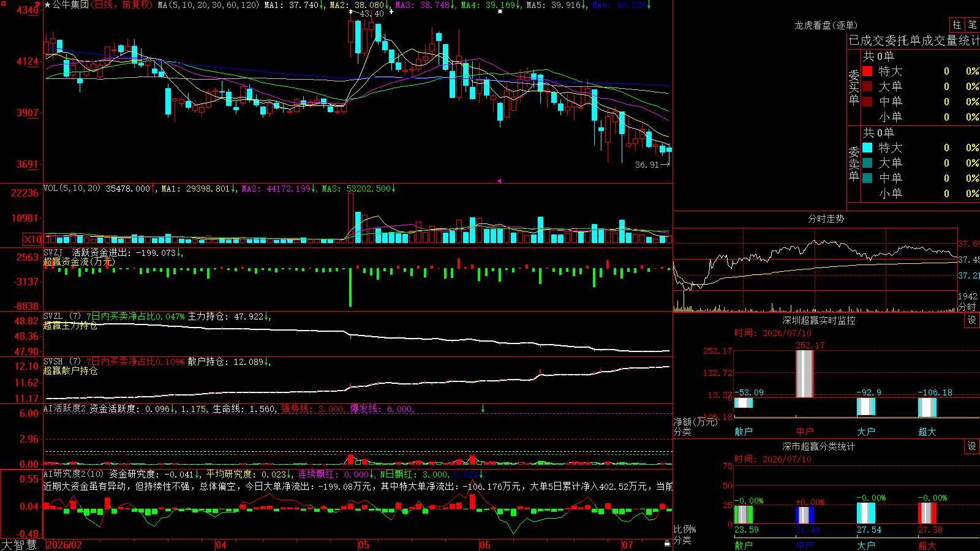The image size is (980, 551).
Task: Select the 超大 category label in 分类统计
Action: click(x=927, y=545)
